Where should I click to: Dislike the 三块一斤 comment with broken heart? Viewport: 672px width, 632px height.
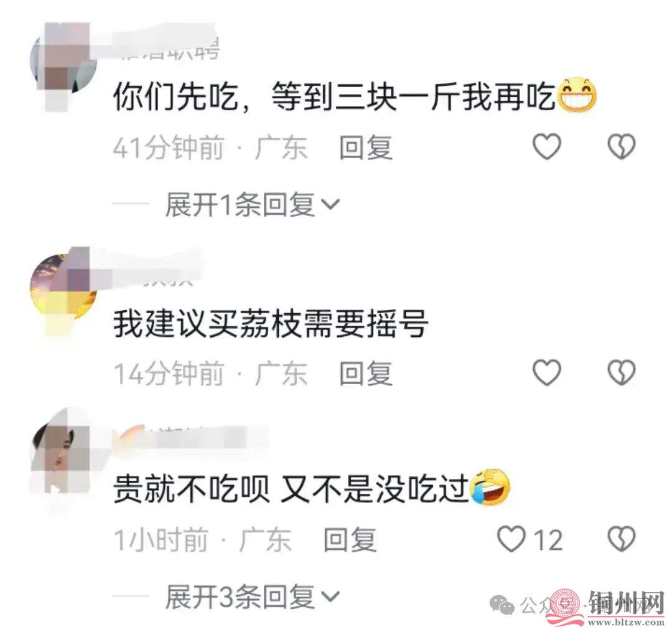tap(622, 147)
